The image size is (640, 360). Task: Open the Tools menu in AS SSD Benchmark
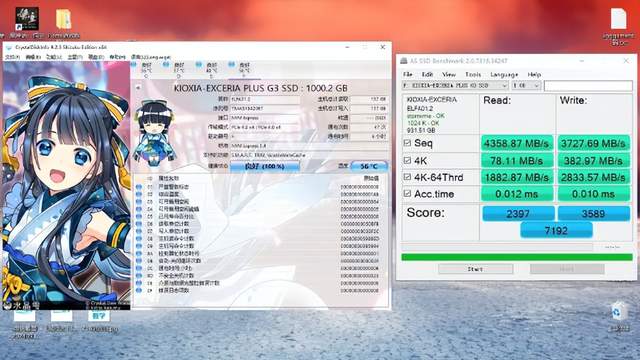(473, 74)
